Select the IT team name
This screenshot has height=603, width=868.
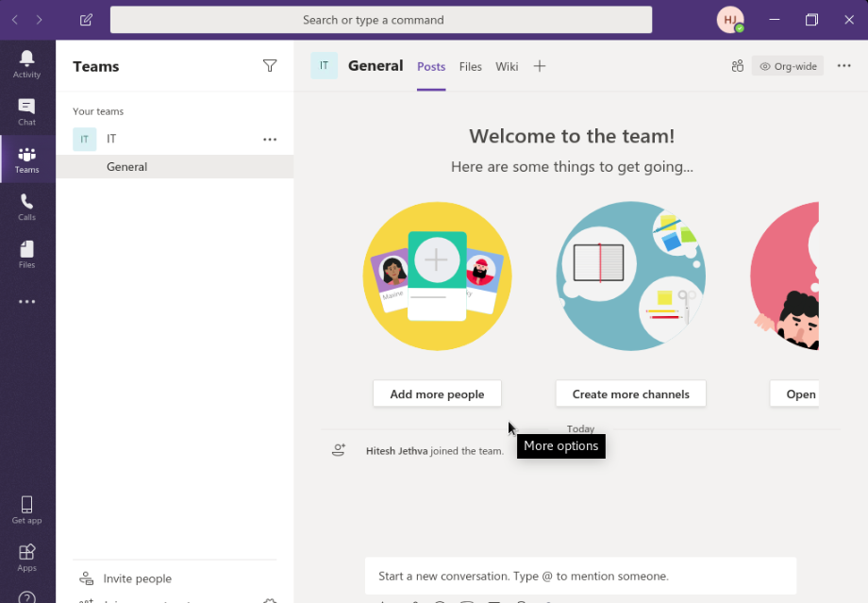(x=111, y=139)
